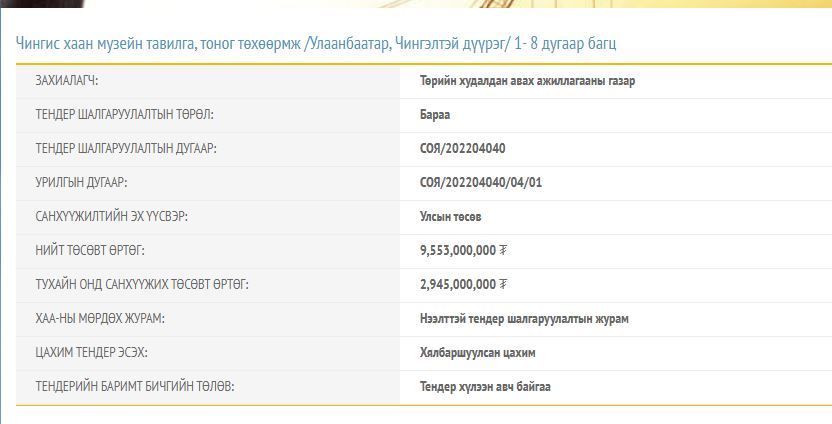The width and height of the screenshot is (832, 424).
Task: Select tender number 'СОЯ/202204040'
Action: pos(462,149)
